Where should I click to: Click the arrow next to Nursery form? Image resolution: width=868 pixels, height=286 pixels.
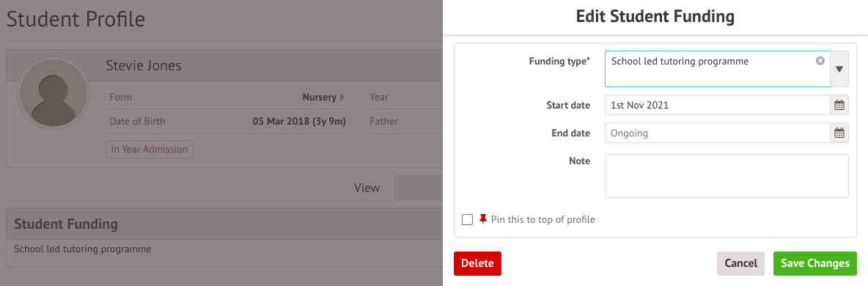(x=342, y=97)
